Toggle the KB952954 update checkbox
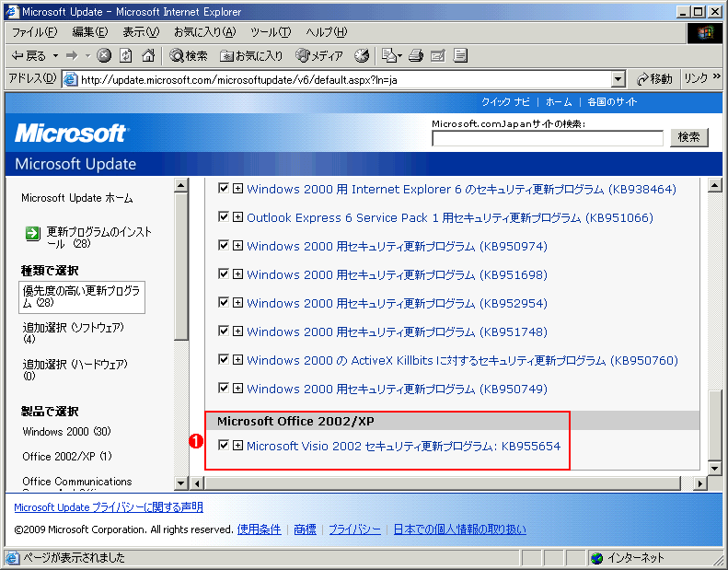The image size is (728, 570). (x=224, y=302)
